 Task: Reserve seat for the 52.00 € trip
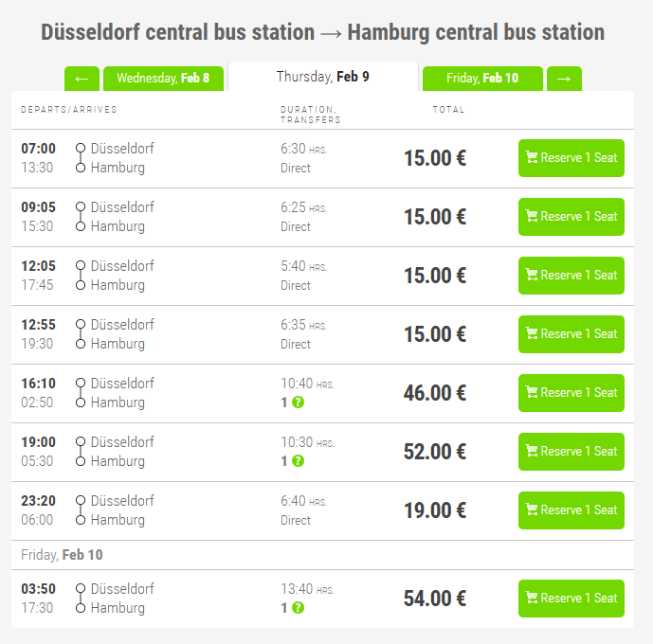click(x=571, y=452)
